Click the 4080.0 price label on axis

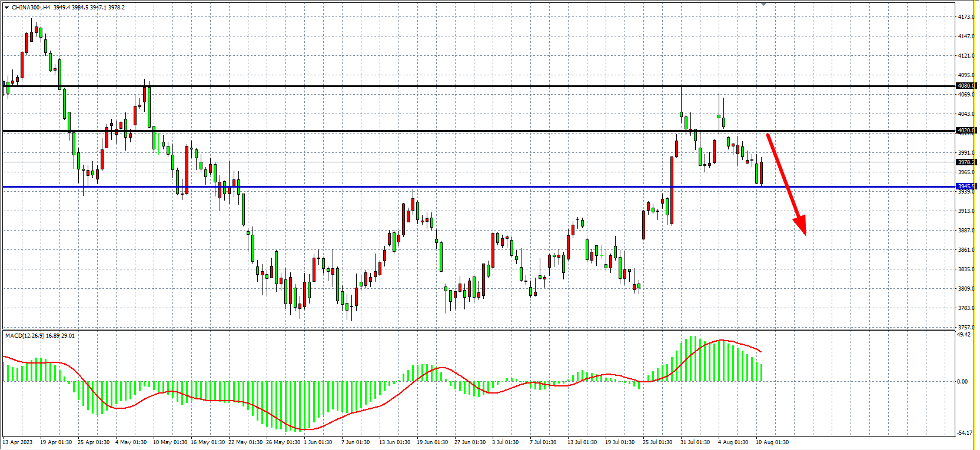[x=966, y=86]
